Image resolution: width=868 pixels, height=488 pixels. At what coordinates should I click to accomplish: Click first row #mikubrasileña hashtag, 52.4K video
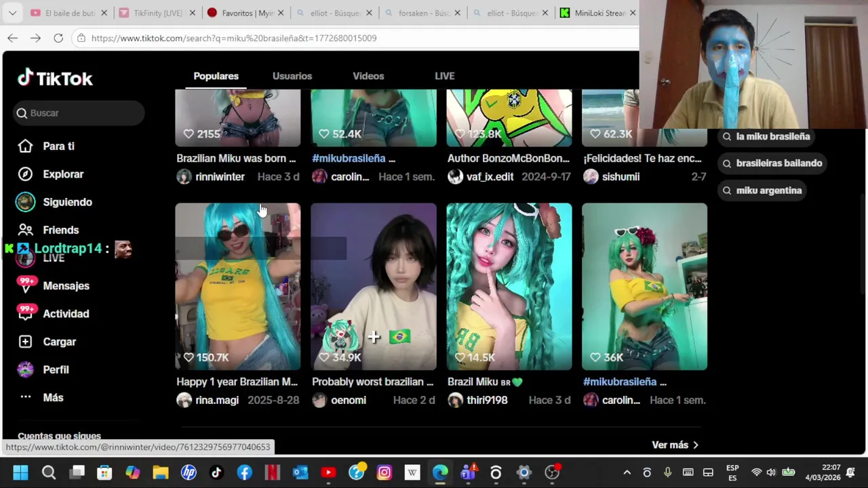pos(349,158)
